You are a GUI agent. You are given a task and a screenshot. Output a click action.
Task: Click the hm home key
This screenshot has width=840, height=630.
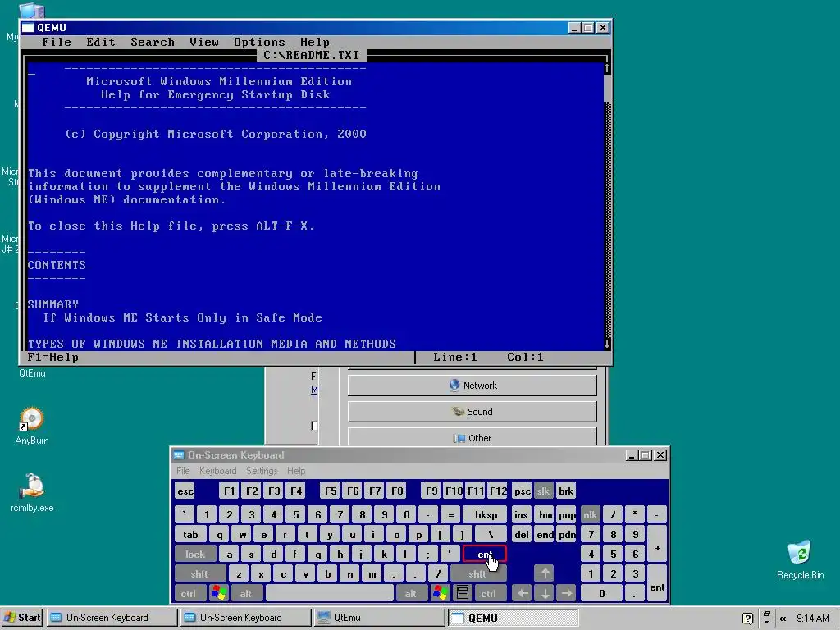tap(545, 515)
